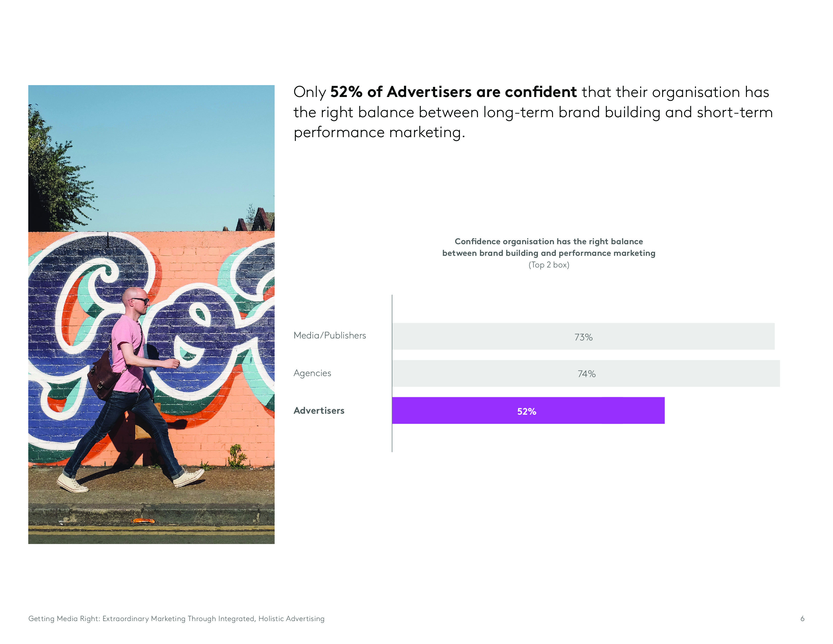
Task: Click the '73%' value on Media/Publishers bar
Action: pos(583,337)
